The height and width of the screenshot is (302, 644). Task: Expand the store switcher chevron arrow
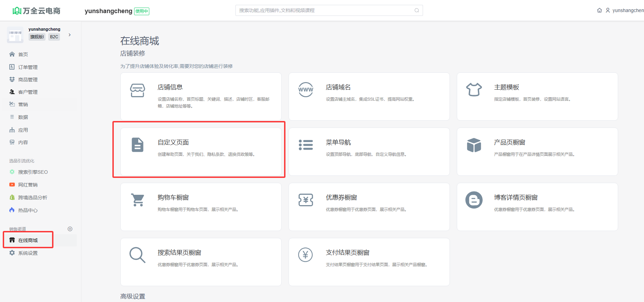point(70,35)
